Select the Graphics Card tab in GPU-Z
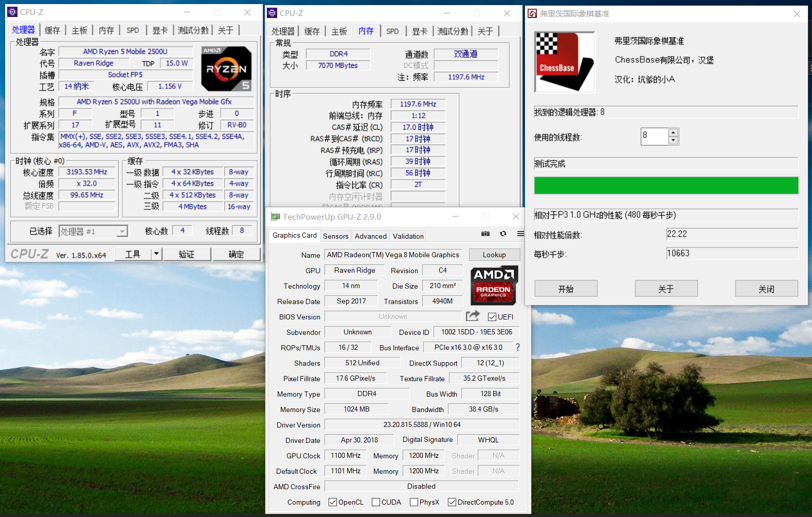The image size is (812, 517). point(295,235)
